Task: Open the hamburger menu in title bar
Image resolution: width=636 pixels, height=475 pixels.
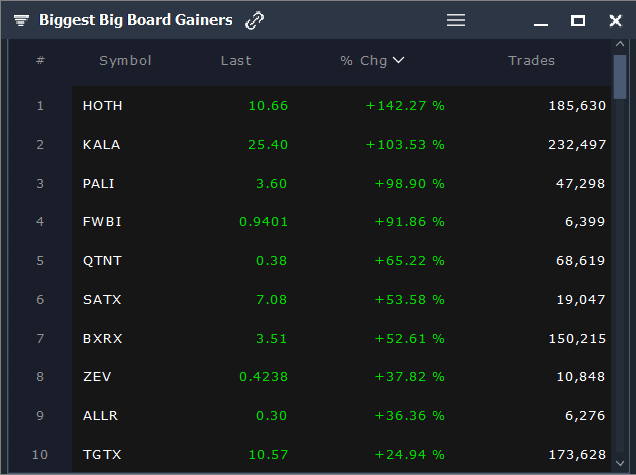Action: click(456, 20)
